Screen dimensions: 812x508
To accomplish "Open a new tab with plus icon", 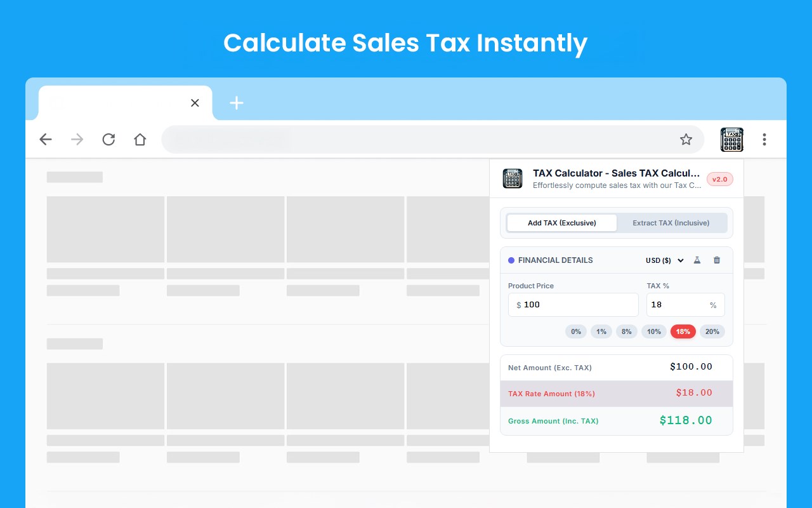I will pos(237,103).
